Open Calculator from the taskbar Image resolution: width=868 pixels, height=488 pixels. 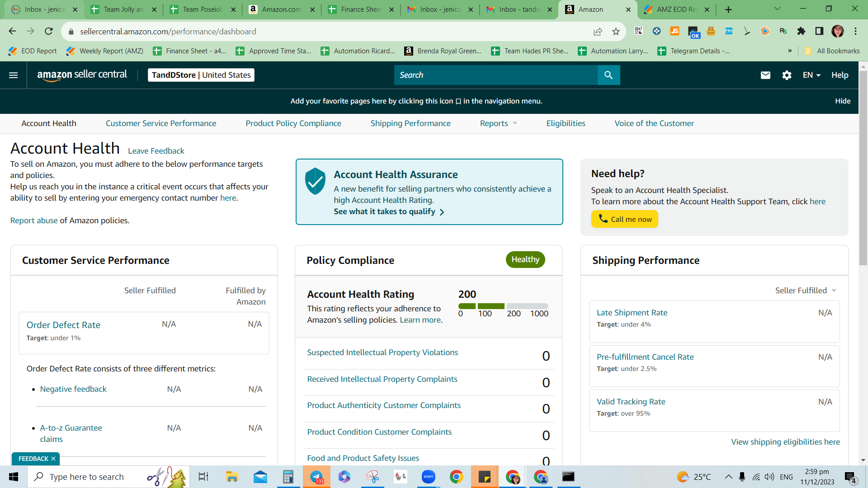click(x=288, y=477)
